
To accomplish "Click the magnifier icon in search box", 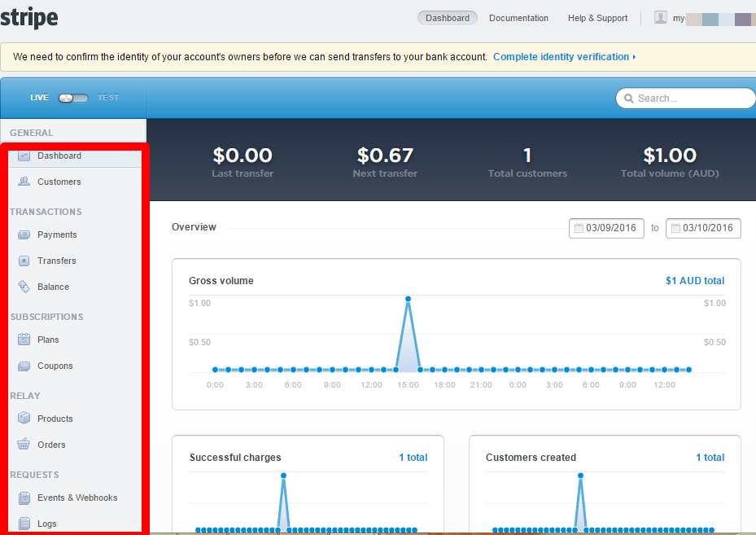I will pos(629,99).
